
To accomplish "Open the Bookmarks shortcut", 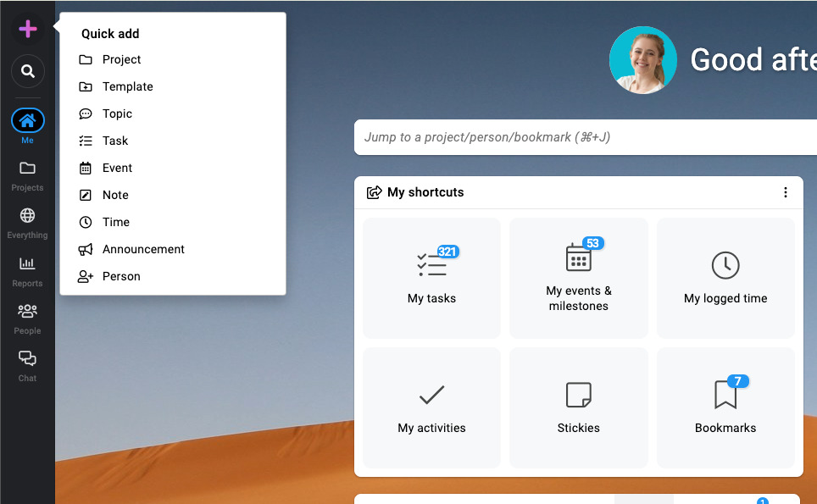I will pos(725,407).
